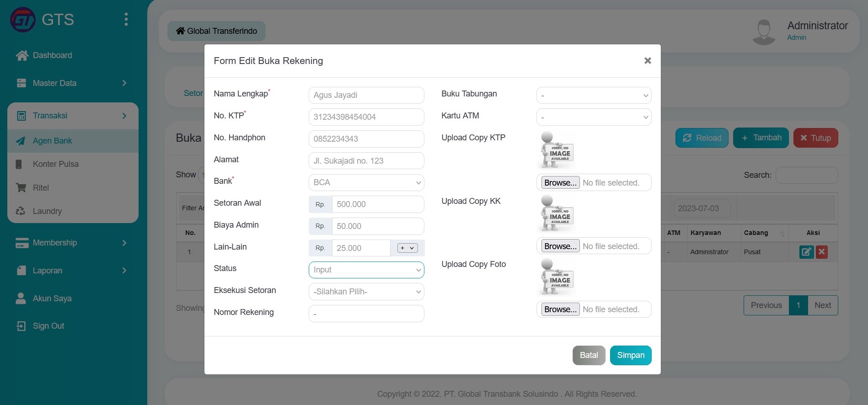This screenshot has height=405, width=868.
Task: Click the Alamat input field
Action: [x=366, y=161]
